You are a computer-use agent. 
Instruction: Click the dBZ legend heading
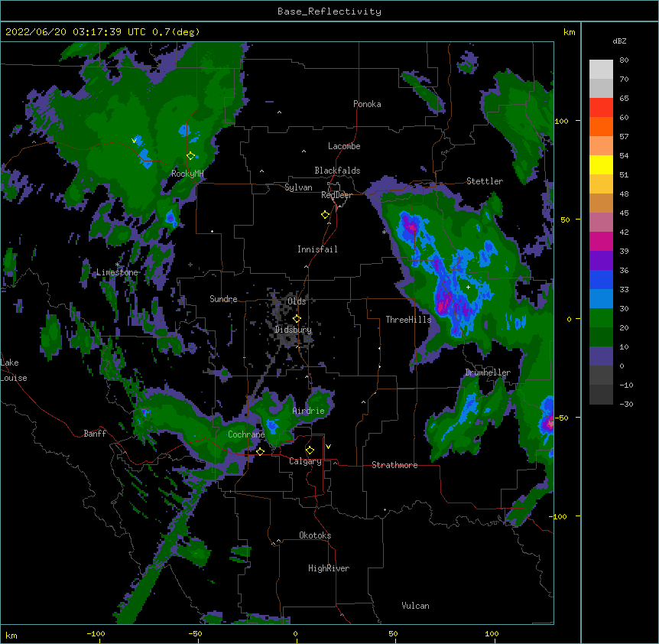pos(619,41)
